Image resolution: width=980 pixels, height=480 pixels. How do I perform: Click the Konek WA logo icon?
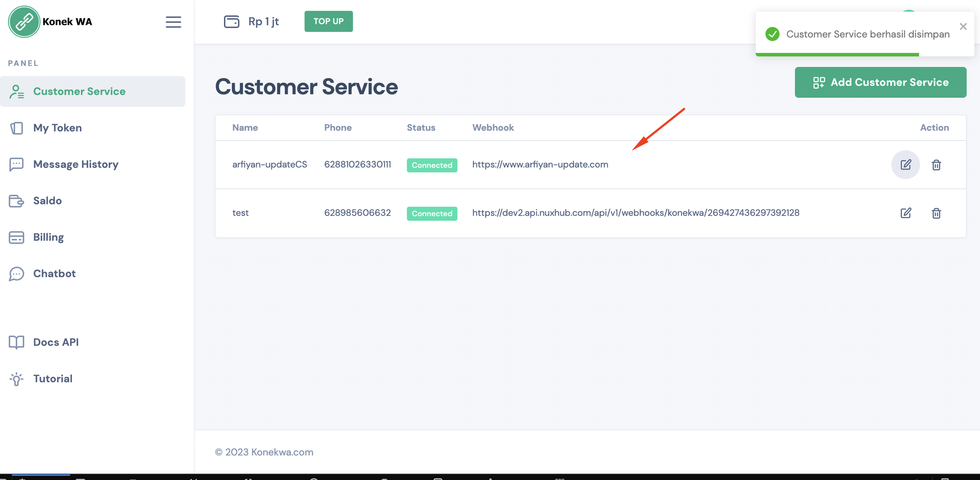(24, 22)
